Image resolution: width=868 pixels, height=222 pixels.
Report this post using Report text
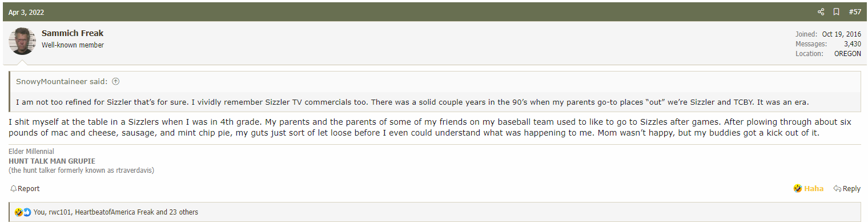[x=29, y=189]
